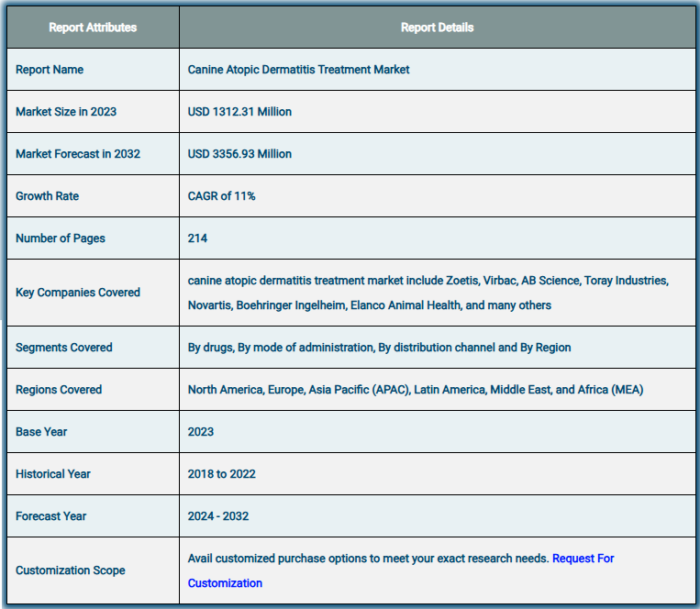
Task: Click the 'Market Forecast in 2032' label
Action: click(x=78, y=154)
